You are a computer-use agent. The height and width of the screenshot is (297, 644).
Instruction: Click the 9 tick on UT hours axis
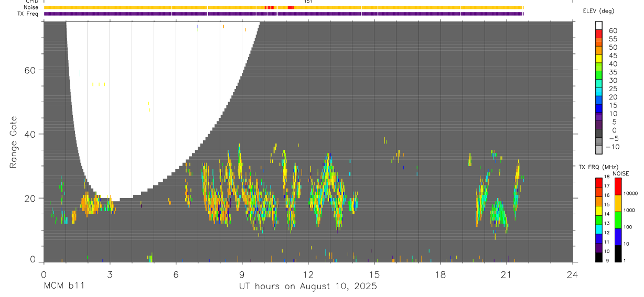coord(242,274)
